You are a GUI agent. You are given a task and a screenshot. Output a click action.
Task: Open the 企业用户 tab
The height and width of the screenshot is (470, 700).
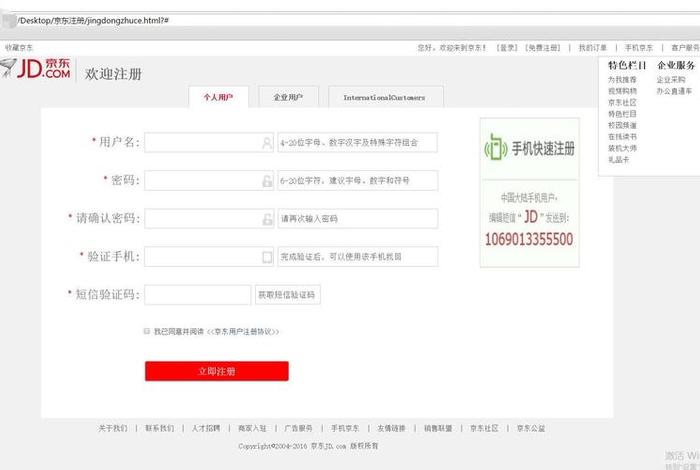[288, 98]
